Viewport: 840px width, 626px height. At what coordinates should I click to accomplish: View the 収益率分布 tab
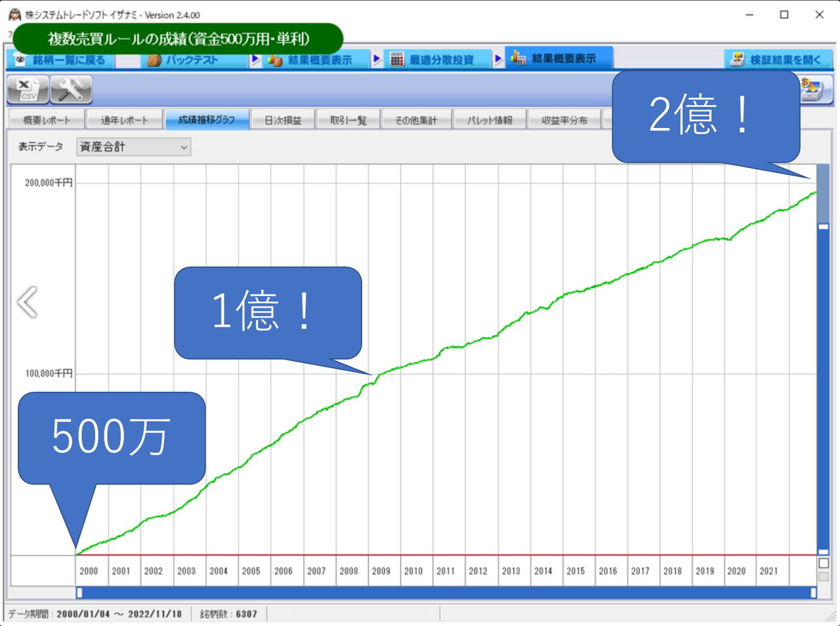tap(564, 120)
